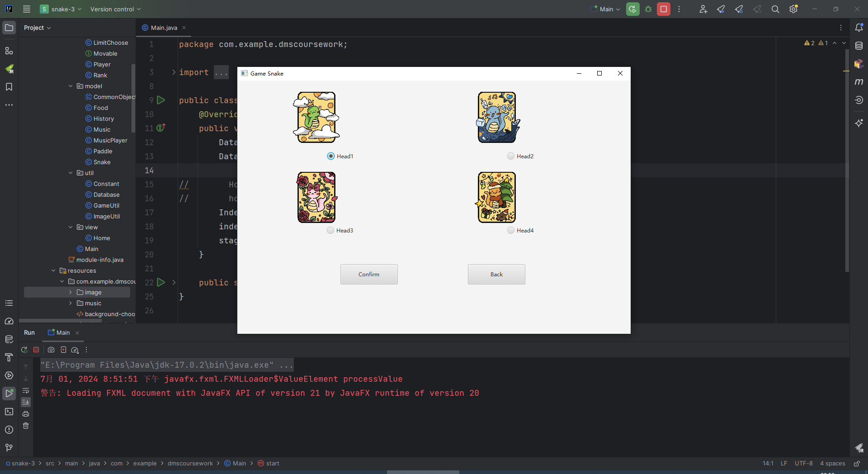Viewport: 868px width, 474px height.
Task: Rerun the Main application
Action: tap(633, 9)
